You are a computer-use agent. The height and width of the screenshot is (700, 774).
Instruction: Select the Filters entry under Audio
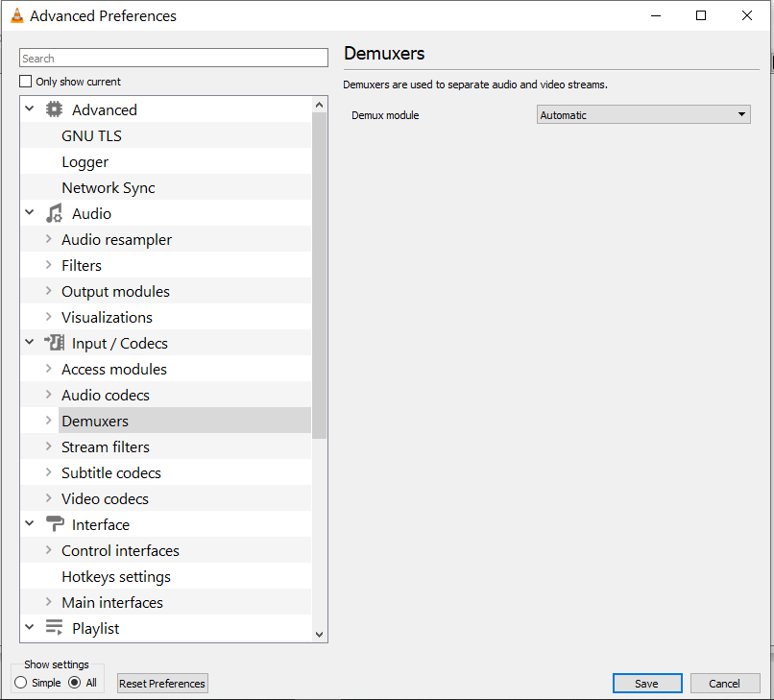click(x=82, y=266)
